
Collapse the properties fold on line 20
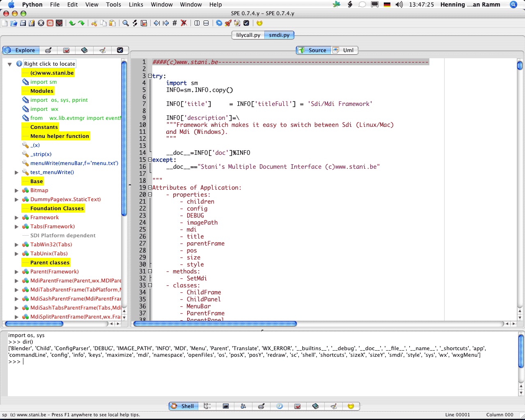pyautogui.click(x=150, y=195)
